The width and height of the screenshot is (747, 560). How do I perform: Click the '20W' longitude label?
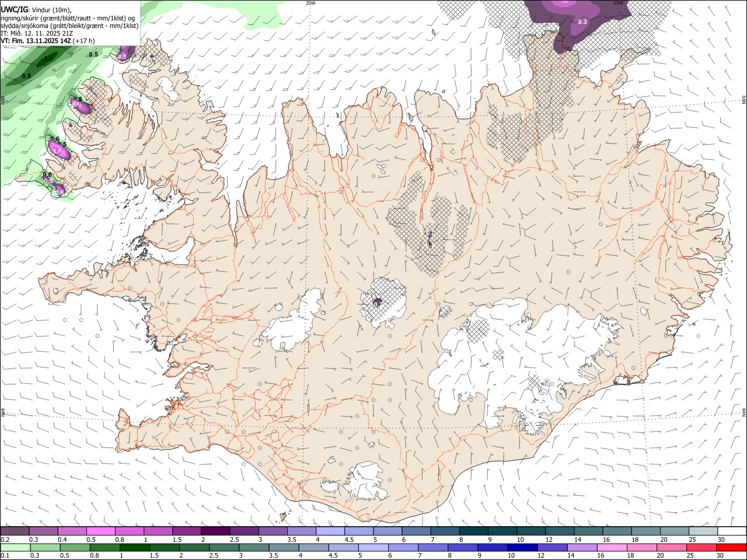pos(310,3)
